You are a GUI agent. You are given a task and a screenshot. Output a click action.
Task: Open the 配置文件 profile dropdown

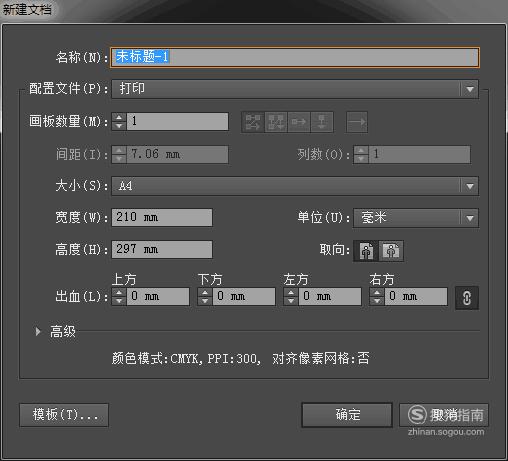click(x=295, y=89)
